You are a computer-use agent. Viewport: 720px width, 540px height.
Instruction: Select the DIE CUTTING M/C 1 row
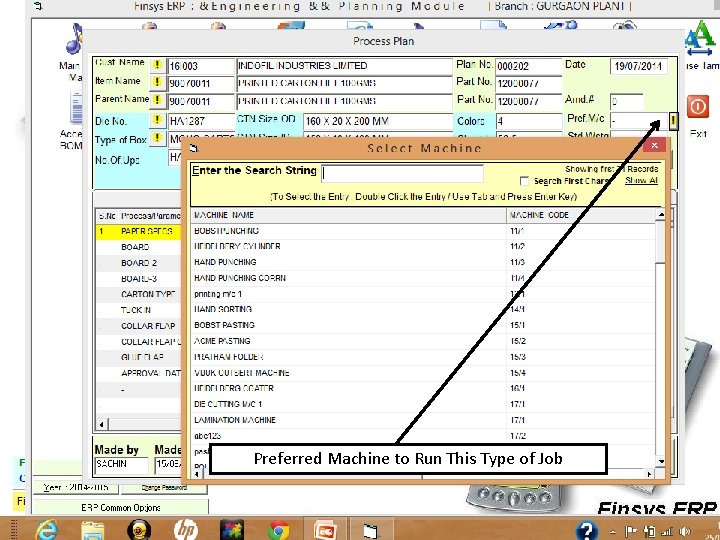[423, 404]
